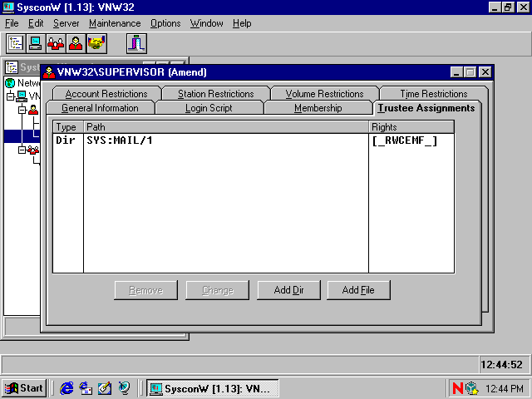The image size is (532, 399).
Task: Switch to General Information tab
Action: (x=100, y=108)
